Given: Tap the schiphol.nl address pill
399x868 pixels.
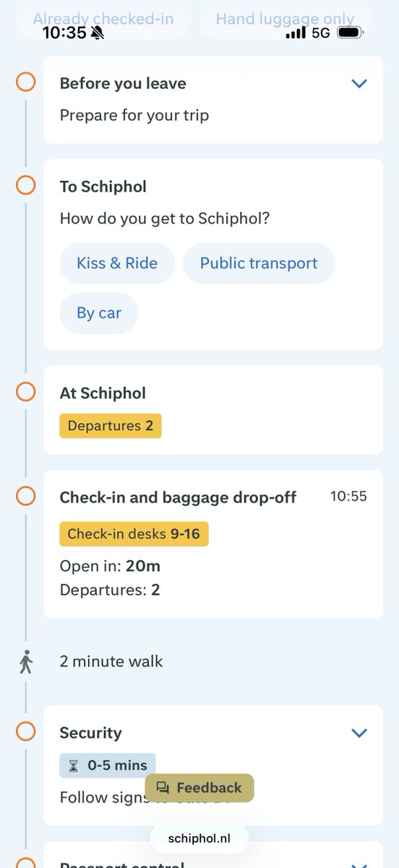Looking at the screenshot, I should pos(199,838).
